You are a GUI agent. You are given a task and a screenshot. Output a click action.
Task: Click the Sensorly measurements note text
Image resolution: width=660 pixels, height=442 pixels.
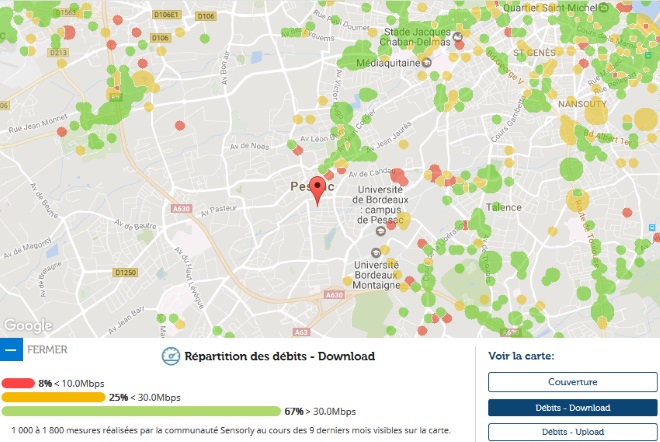point(231,430)
